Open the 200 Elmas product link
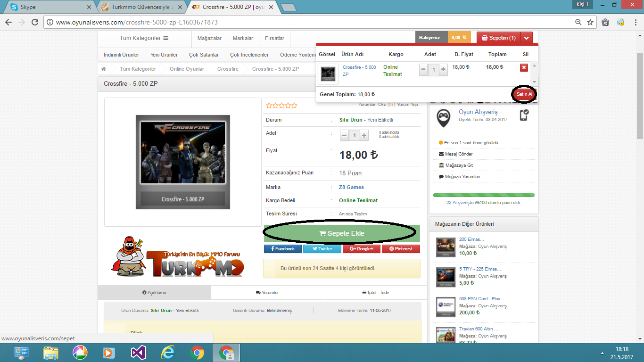The width and height of the screenshot is (644, 362). pos(471,239)
